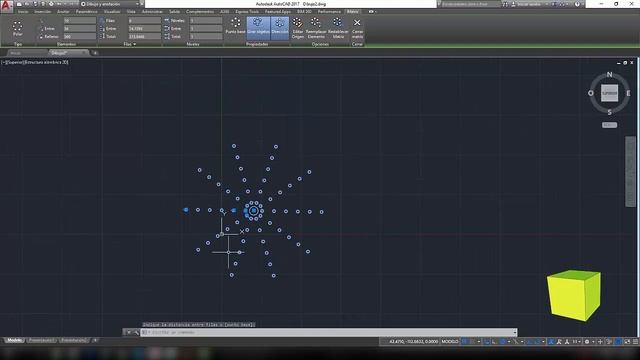This screenshot has width=640, height=360.
Task: Toggle the clean screen status icon
Action: (627, 342)
